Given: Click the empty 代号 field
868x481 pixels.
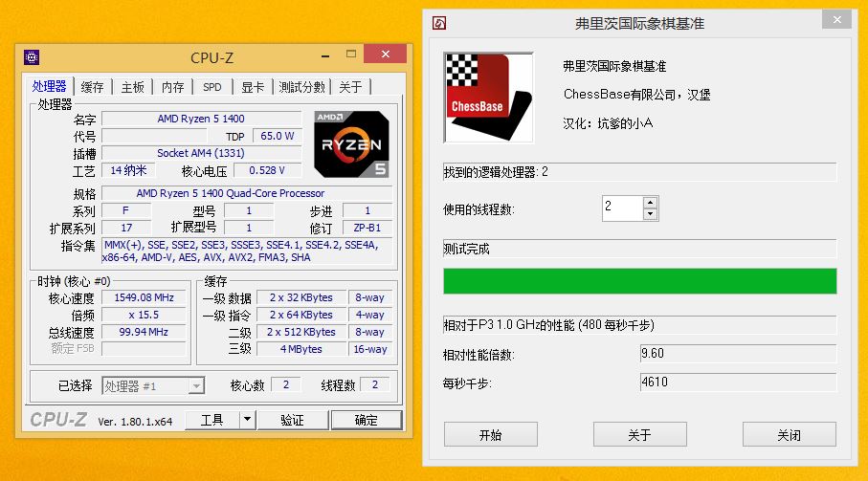Looking at the screenshot, I should point(154,136).
